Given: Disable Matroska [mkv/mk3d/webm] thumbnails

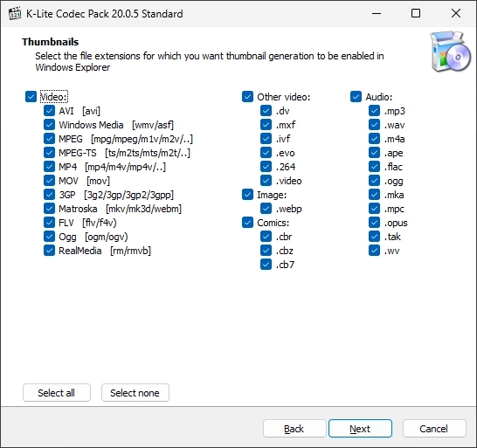Looking at the screenshot, I should click(49, 209).
